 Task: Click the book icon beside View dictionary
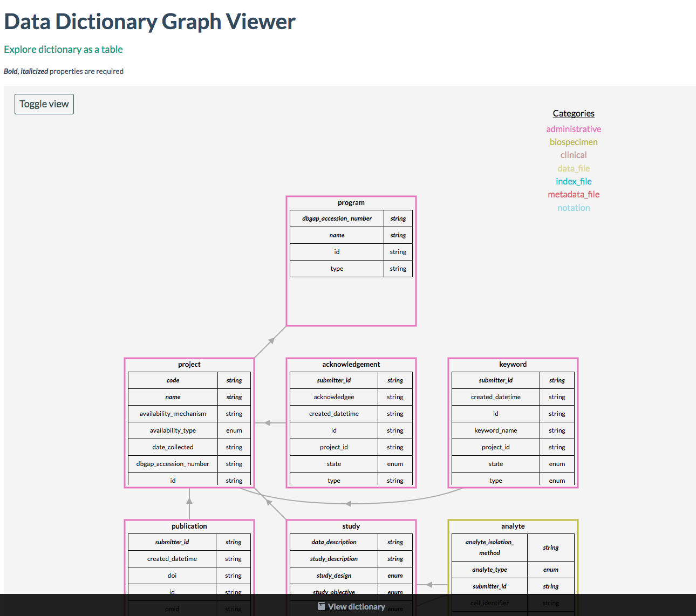point(322,606)
